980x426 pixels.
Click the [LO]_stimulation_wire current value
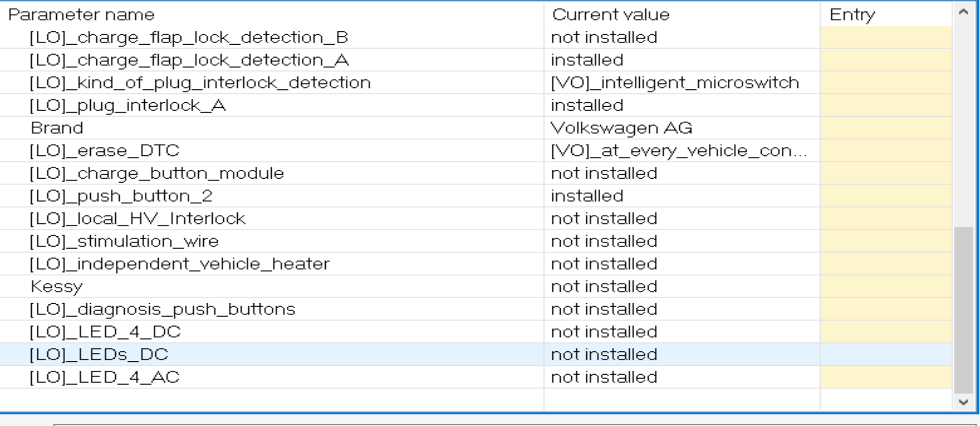pyautogui.click(x=604, y=242)
